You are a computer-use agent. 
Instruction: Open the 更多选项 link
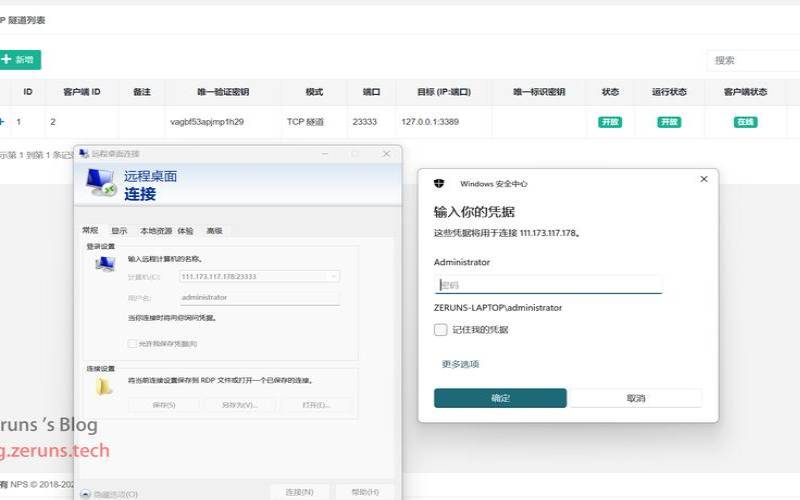click(460, 364)
